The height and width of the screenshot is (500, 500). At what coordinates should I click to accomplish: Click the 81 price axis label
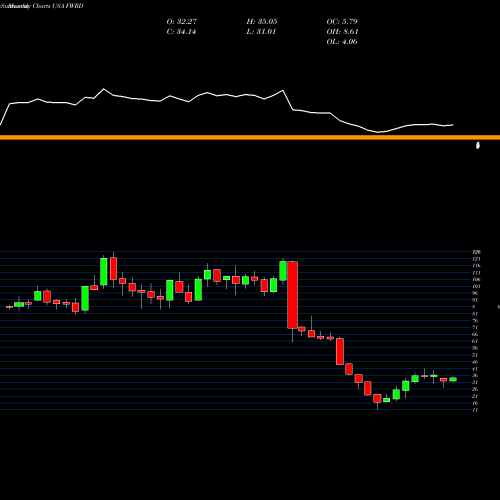click(475, 314)
